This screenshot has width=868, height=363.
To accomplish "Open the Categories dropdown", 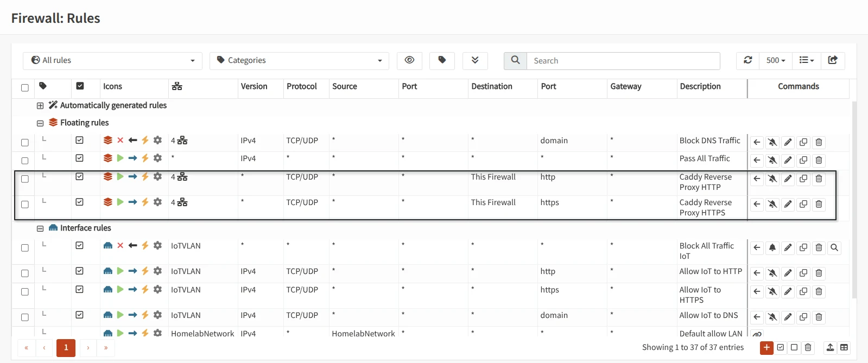I will tap(299, 60).
